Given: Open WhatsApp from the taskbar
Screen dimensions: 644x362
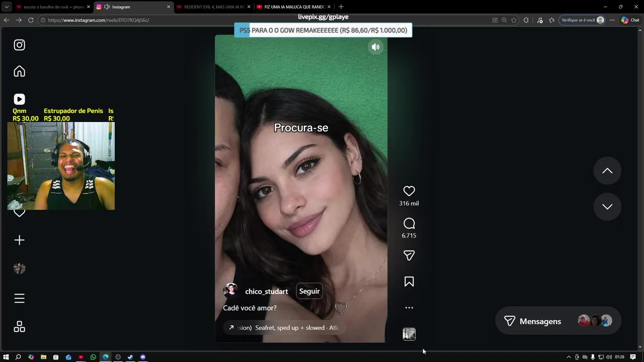Looking at the screenshot, I should click(x=93, y=357).
